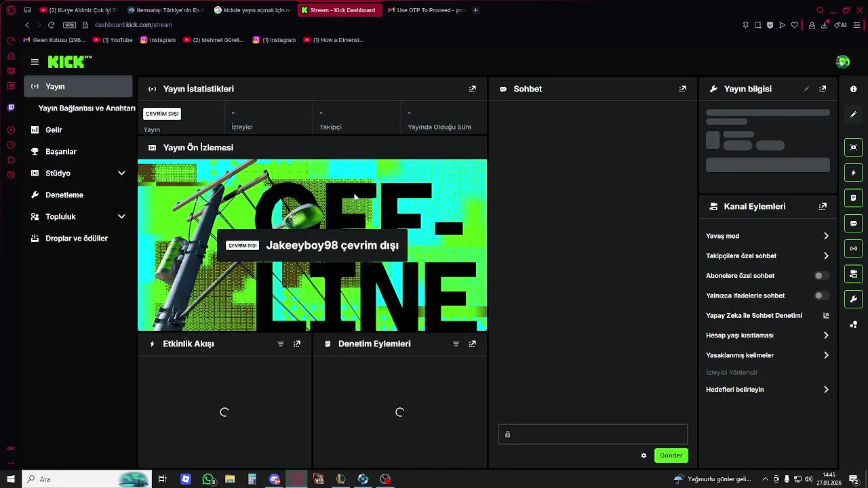The image size is (868, 488).
Task: Open Yapay Zeka ile Sohbet Denetimi link
Action: pyautogui.click(x=768, y=316)
